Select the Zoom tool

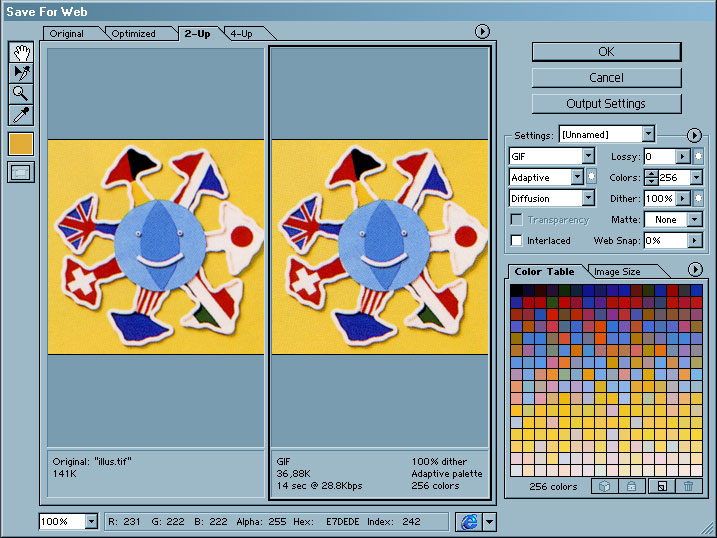[21, 93]
